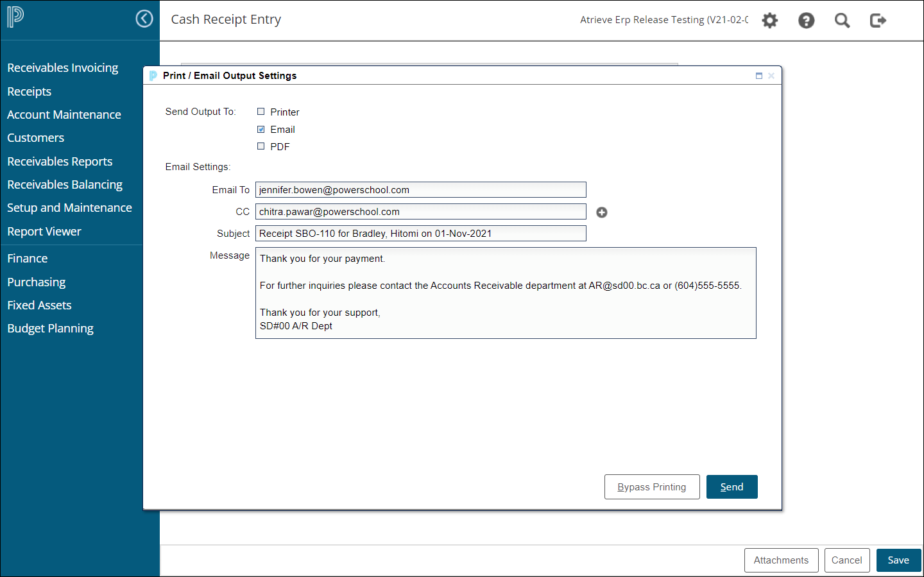Open the search magnifier icon
The height and width of the screenshot is (577, 924).
click(842, 20)
